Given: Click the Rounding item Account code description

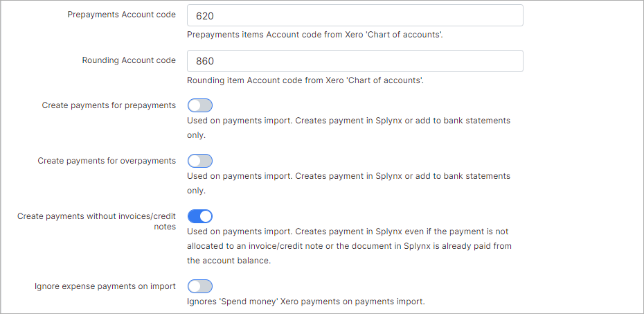Looking at the screenshot, I should click(x=305, y=80).
